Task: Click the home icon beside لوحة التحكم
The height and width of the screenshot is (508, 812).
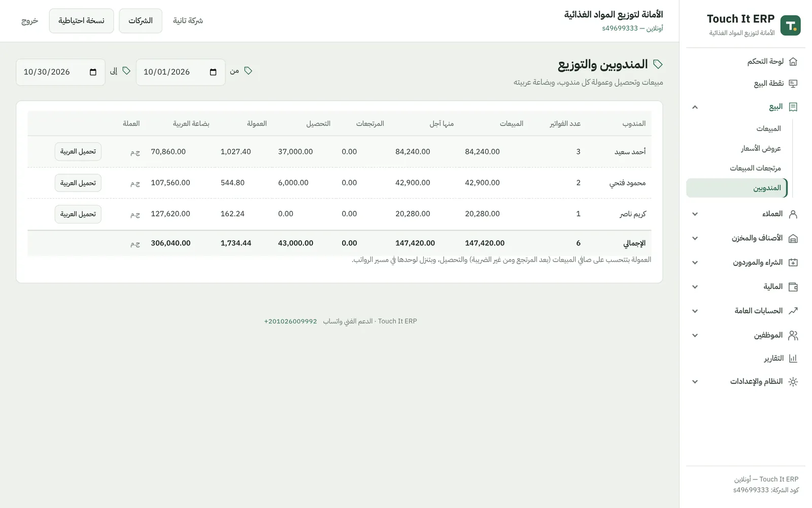Action: [793, 61]
